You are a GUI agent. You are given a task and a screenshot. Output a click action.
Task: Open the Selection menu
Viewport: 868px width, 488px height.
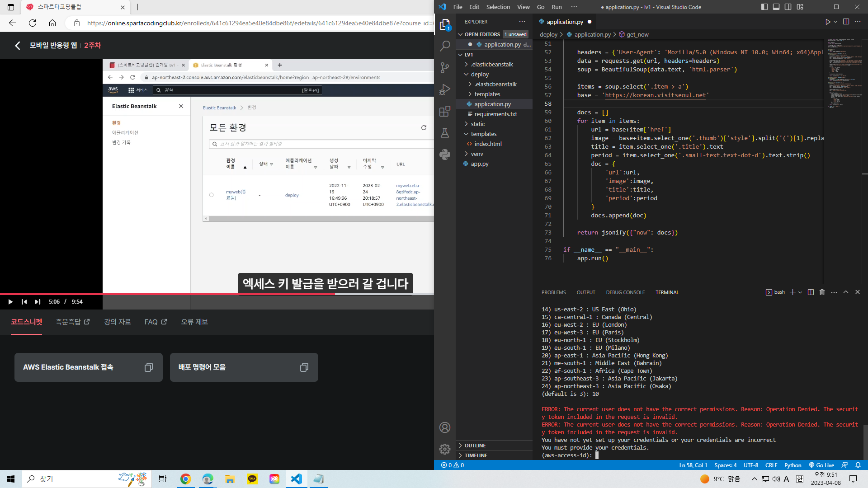coord(498,7)
